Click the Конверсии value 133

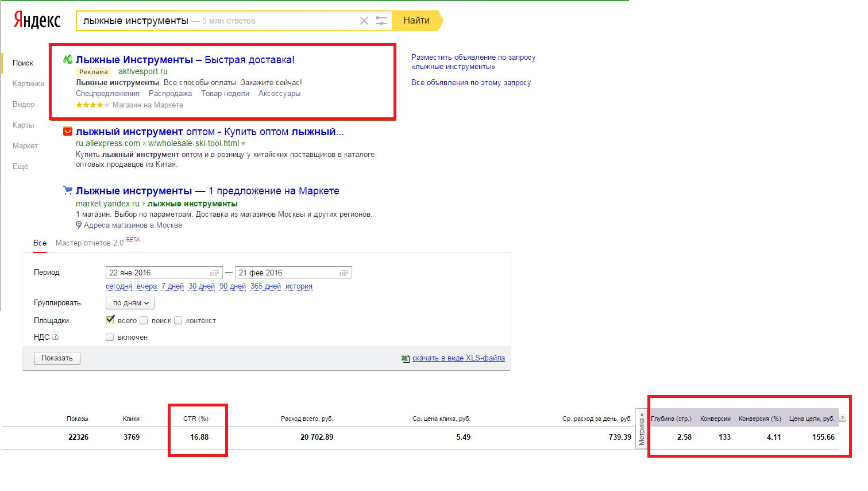[x=725, y=437]
